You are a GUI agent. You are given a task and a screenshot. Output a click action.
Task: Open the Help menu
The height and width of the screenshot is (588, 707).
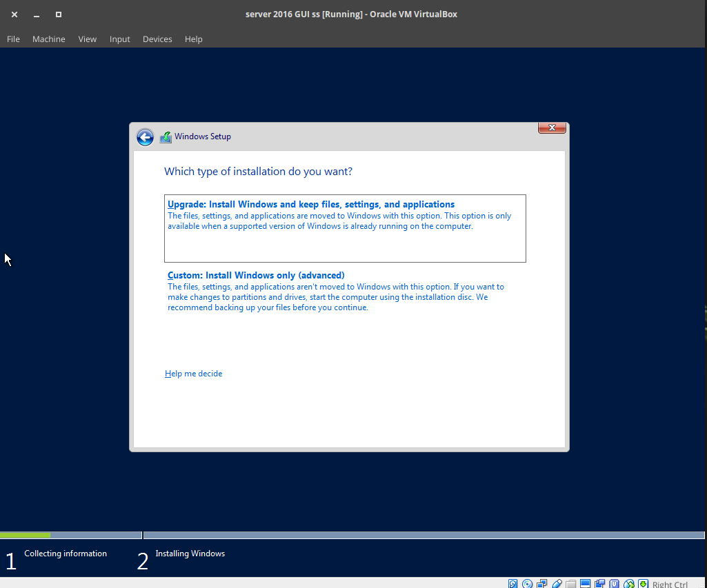point(193,39)
